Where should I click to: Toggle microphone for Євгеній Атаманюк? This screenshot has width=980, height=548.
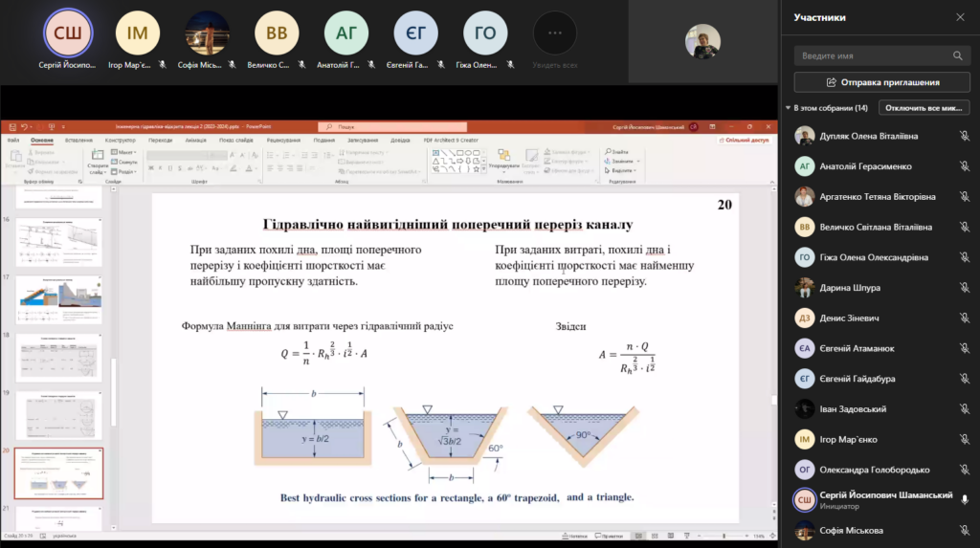pyautogui.click(x=965, y=348)
